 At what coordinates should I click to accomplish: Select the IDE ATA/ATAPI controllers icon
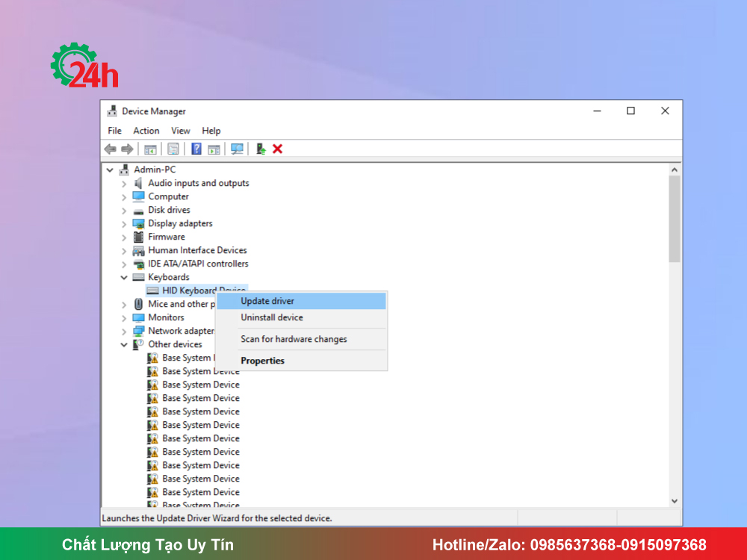click(x=138, y=264)
